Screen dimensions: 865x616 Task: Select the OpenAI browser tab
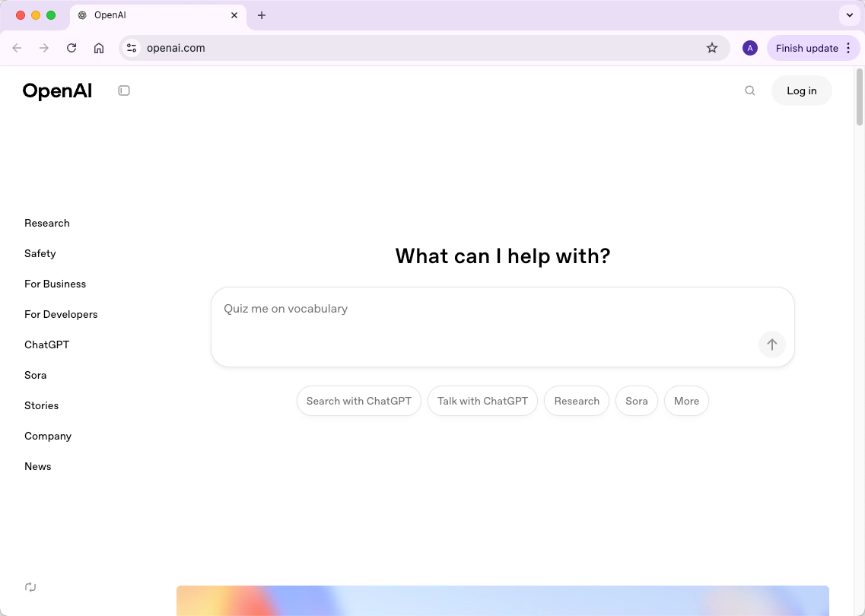158,15
